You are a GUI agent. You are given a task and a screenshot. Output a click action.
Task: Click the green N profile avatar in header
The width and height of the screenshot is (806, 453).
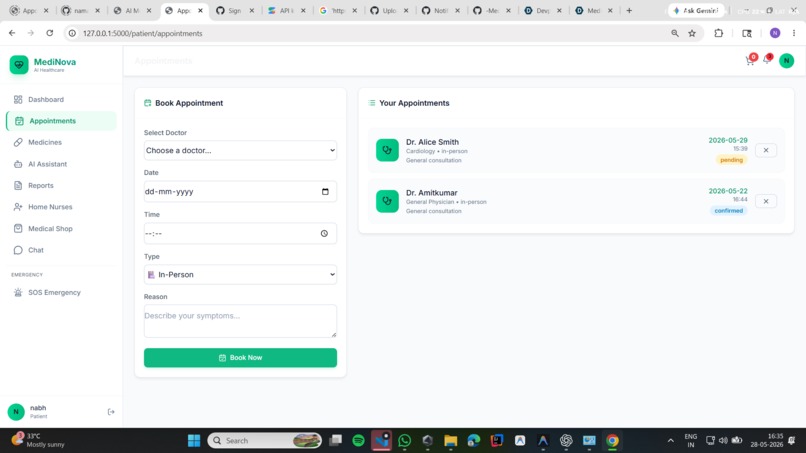coord(786,61)
